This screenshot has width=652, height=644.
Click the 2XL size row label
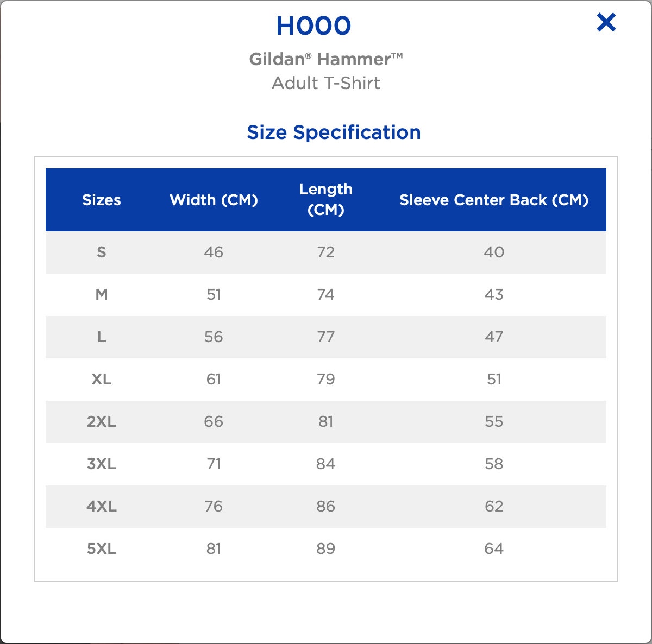(102, 421)
